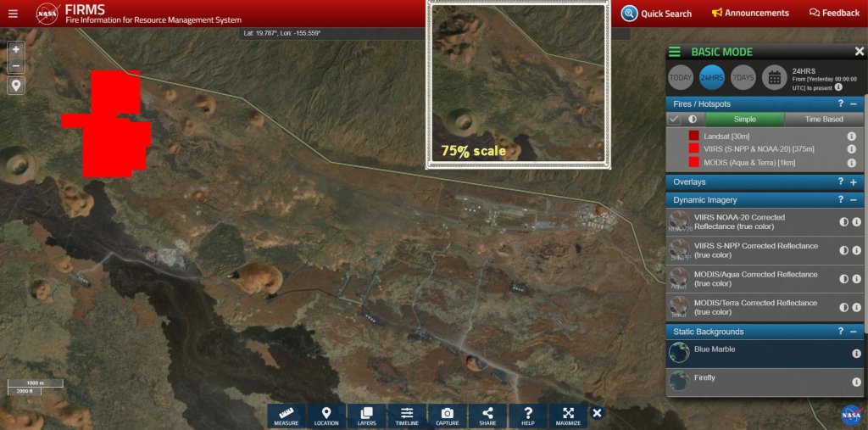Toggle VIIRS NOAA-20 Corrected Reflectance contrast
Image resolution: width=868 pixels, height=430 pixels.
pyautogui.click(x=843, y=222)
